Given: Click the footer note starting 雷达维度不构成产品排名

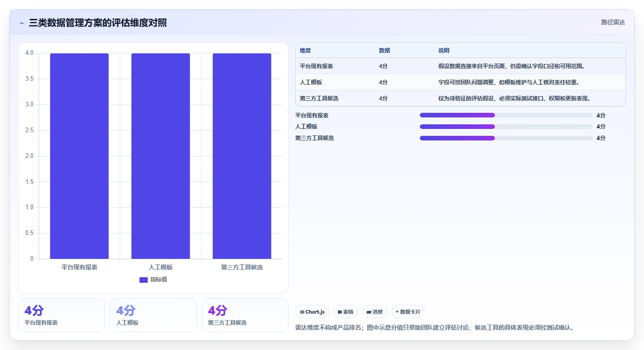Looking at the screenshot, I should point(435,328).
